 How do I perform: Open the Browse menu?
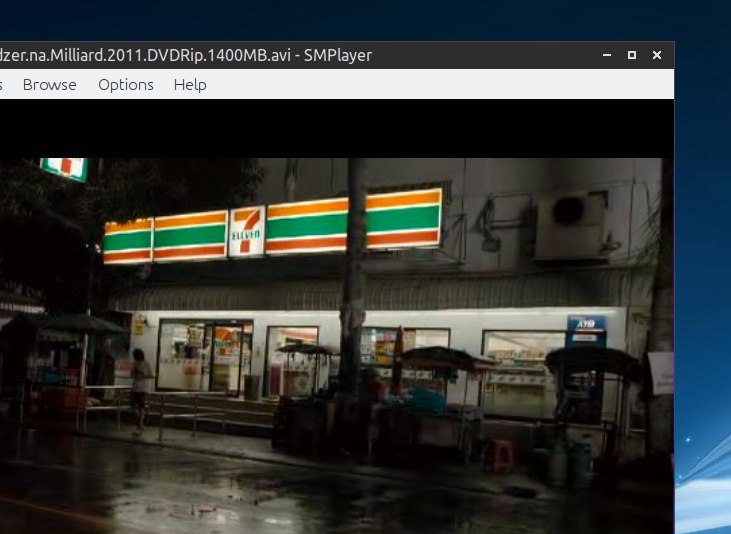point(49,85)
